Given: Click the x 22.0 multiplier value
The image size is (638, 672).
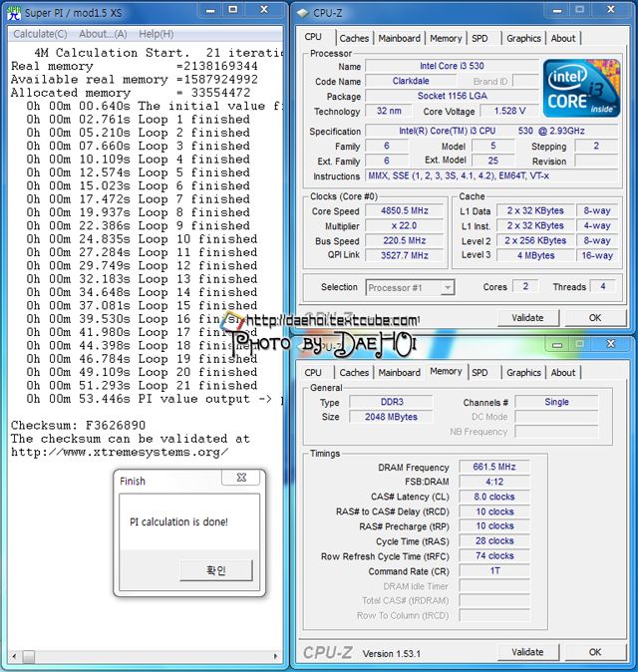Looking at the screenshot, I should [404, 226].
